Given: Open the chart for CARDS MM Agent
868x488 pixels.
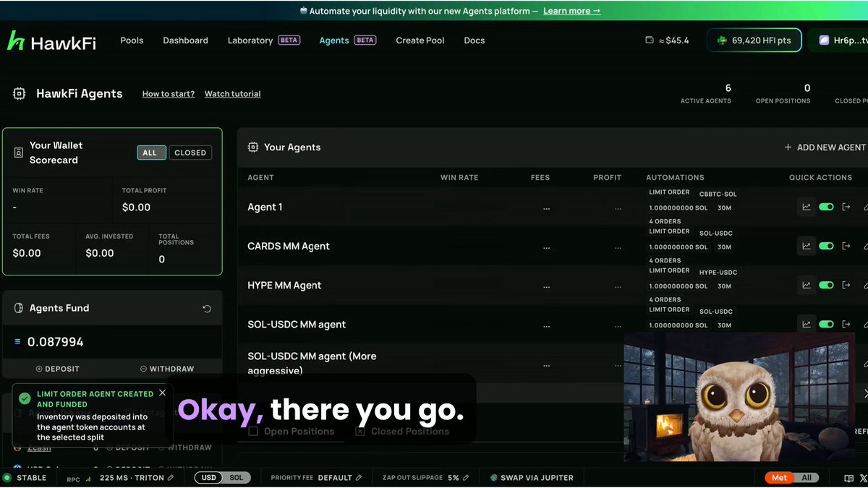Looking at the screenshot, I should [807, 246].
